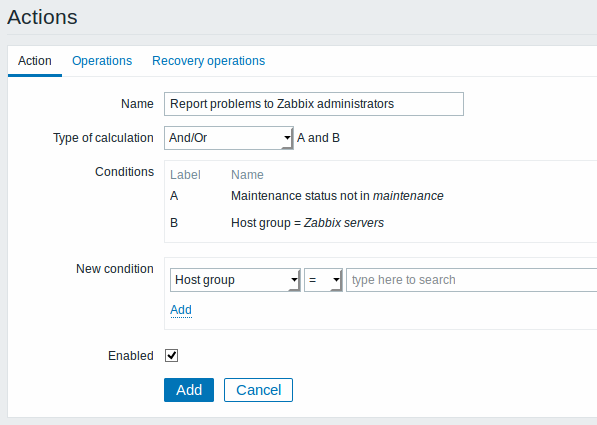Open the equals operator dropdown

click(x=323, y=280)
